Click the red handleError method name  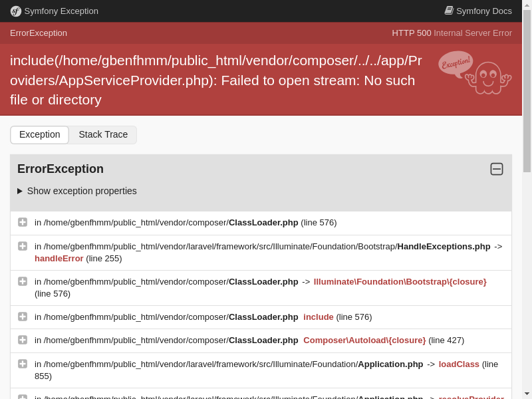tap(59, 258)
